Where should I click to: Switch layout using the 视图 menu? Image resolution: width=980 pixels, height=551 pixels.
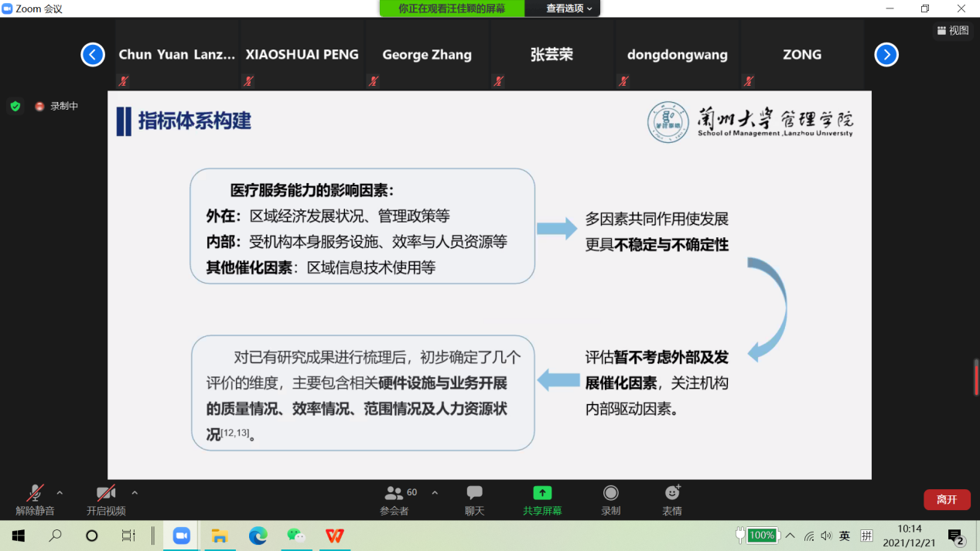tap(953, 31)
